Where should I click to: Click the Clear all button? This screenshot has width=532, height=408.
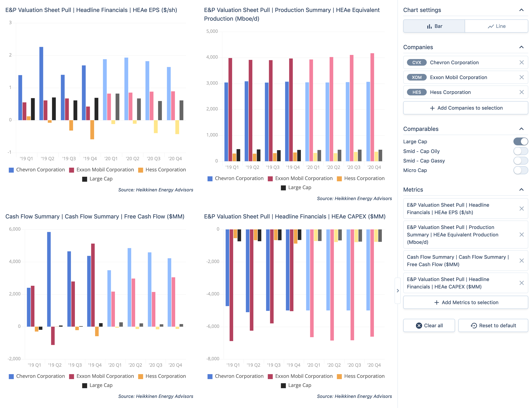(429, 325)
